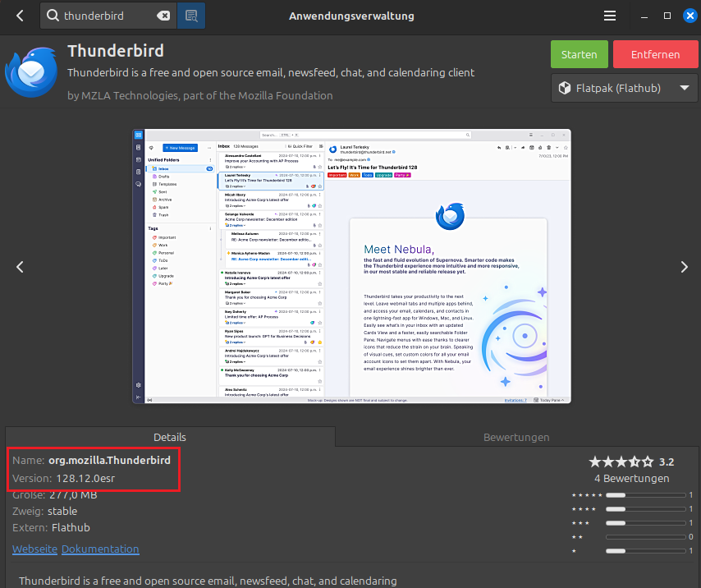The height and width of the screenshot is (588, 701).
Task: Maximize the Anwendungsverwaltung window
Action: 667,16
